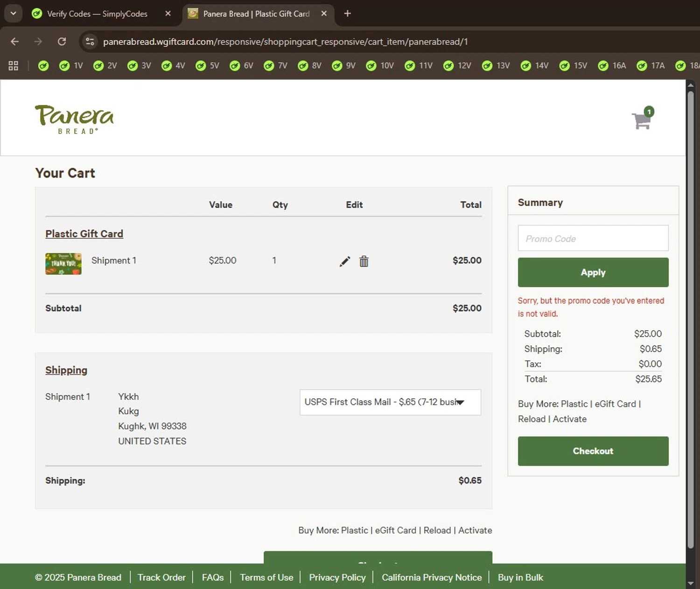Close the Panera Bread tab

324,14
